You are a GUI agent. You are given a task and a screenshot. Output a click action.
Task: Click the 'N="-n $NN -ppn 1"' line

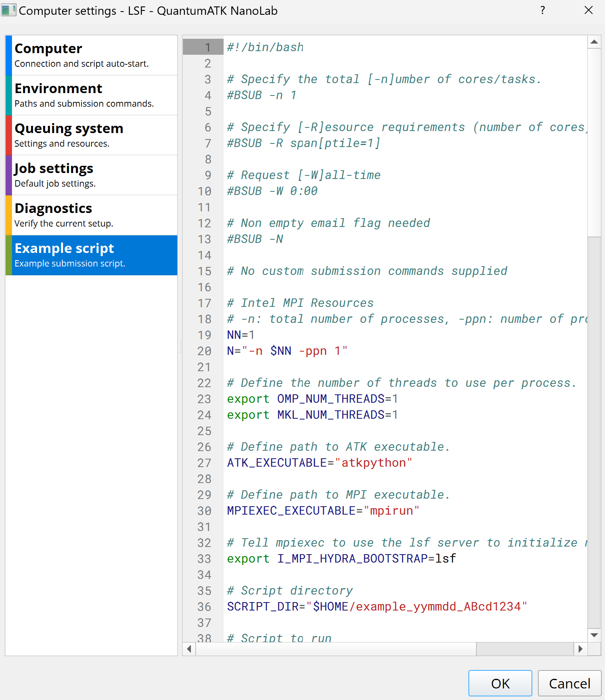(x=287, y=351)
